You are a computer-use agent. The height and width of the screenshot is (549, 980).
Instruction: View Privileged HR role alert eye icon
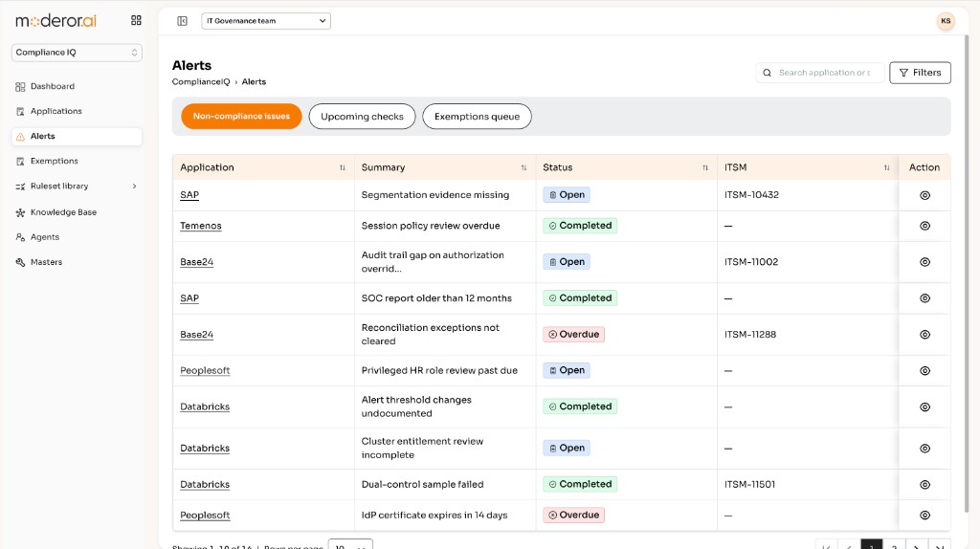click(x=925, y=371)
